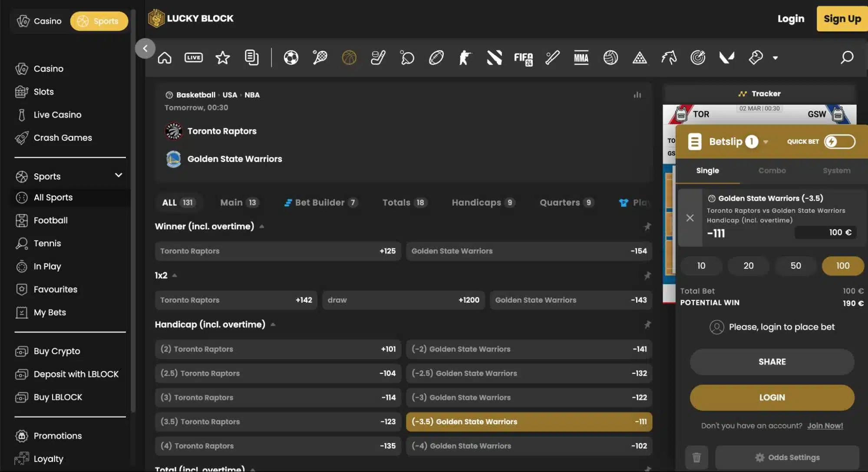Click the LOGIN button in betslip

click(x=772, y=398)
